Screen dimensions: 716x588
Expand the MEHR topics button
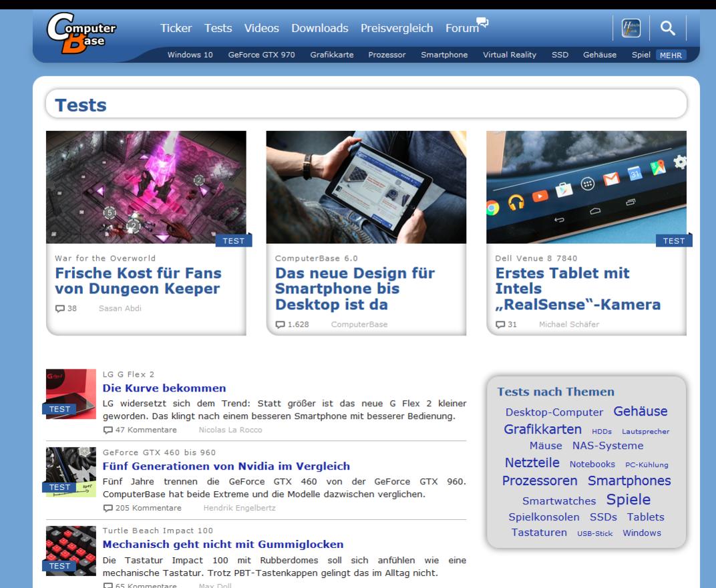click(671, 55)
